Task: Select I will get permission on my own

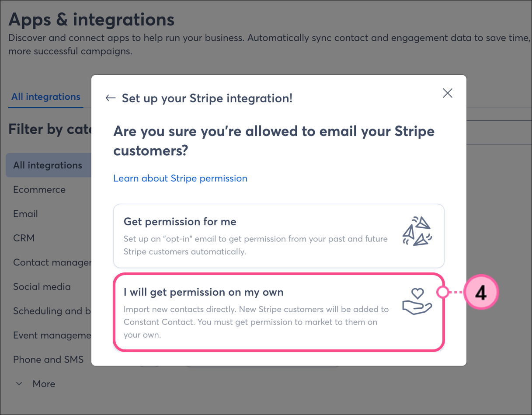Action: click(279, 312)
